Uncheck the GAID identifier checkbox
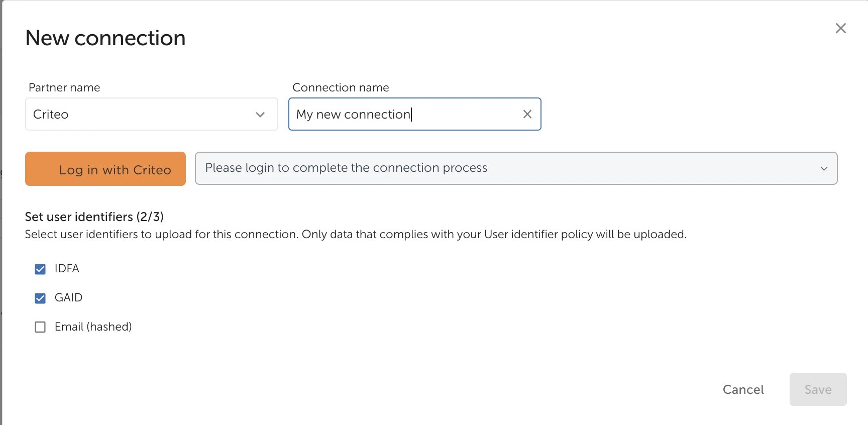The image size is (868, 425). pyautogui.click(x=40, y=298)
